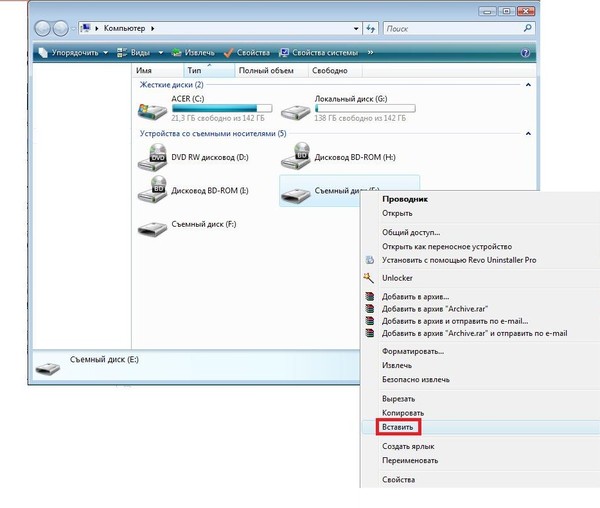Sort by Полный объем column header
The image size is (600, 508).
[271, 70]
